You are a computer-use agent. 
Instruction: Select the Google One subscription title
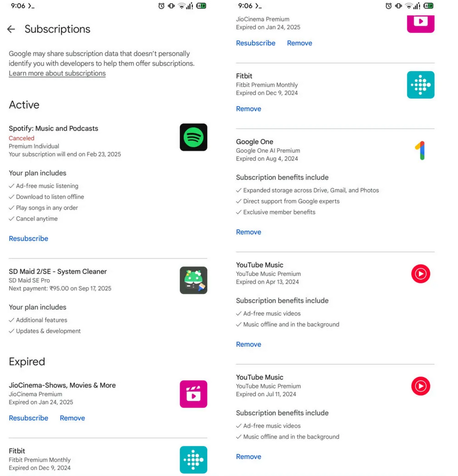tap(255, 142)
